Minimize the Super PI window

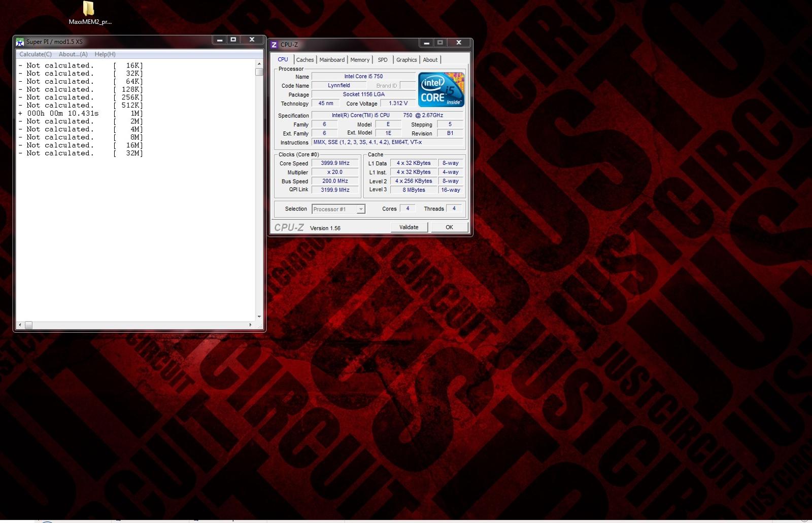[x=220, y=40]
